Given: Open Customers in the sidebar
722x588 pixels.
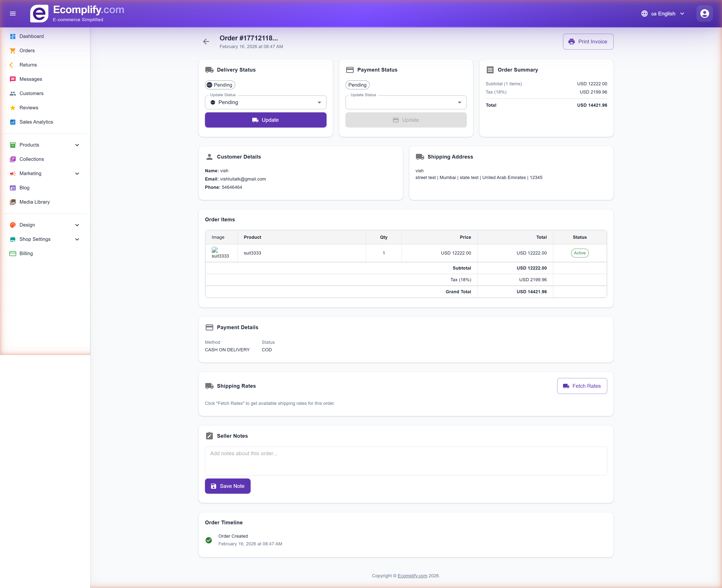Looking at the screenshot, I should [x=31, y=94].
